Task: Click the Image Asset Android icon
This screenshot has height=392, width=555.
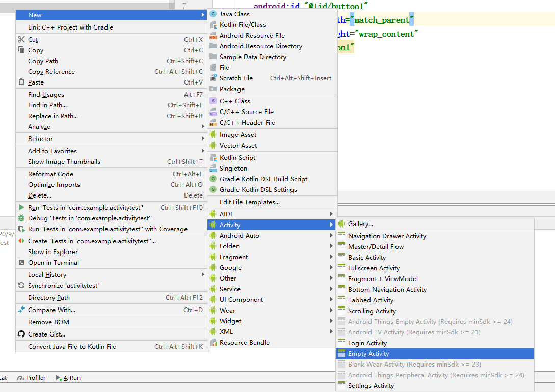Action: (x=213, y=135)
